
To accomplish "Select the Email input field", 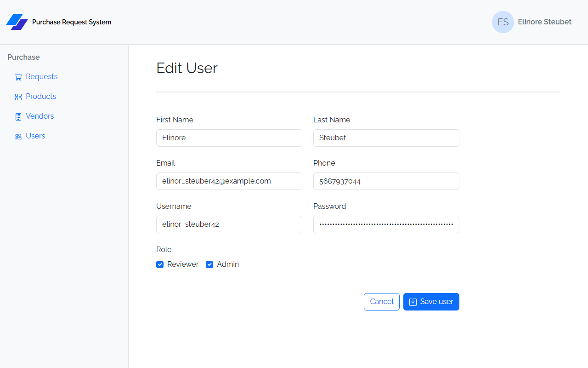I will pyautogui.click(x=229, y=181).
